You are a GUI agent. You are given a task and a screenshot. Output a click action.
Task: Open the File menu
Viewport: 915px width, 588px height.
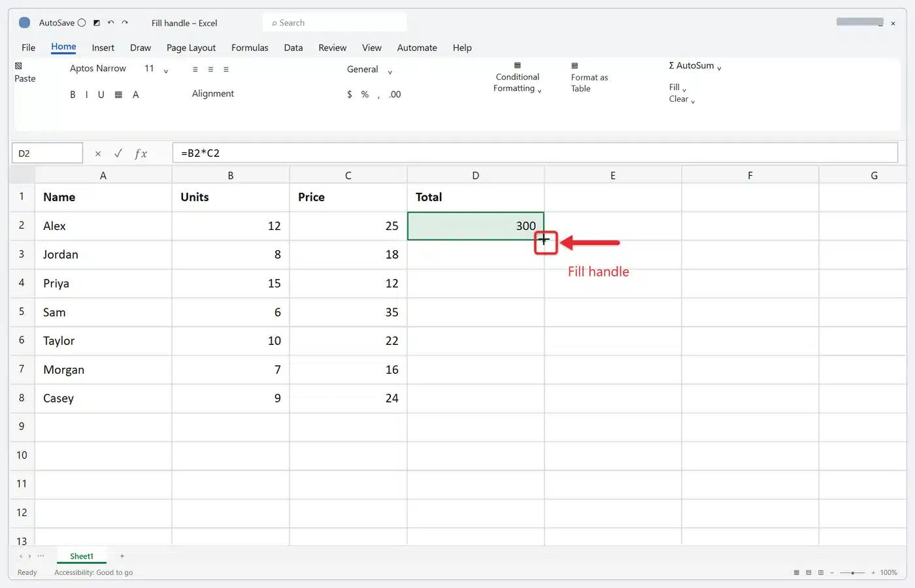click(29, 48)
